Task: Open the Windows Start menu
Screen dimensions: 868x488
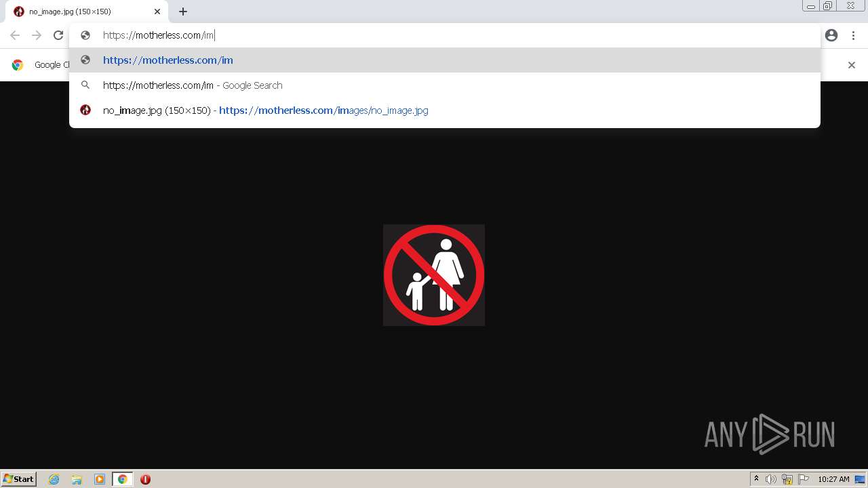Action: click(x=19, y=479)
